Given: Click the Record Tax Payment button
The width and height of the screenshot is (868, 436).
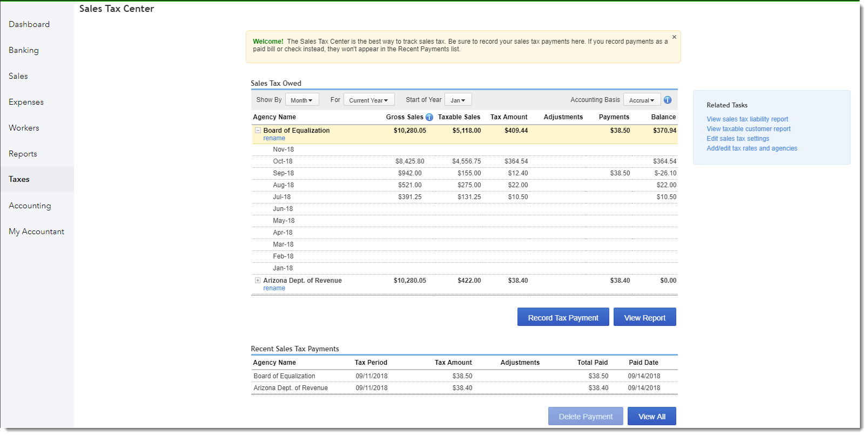Looking at the screenshot, I should point(563,317).
